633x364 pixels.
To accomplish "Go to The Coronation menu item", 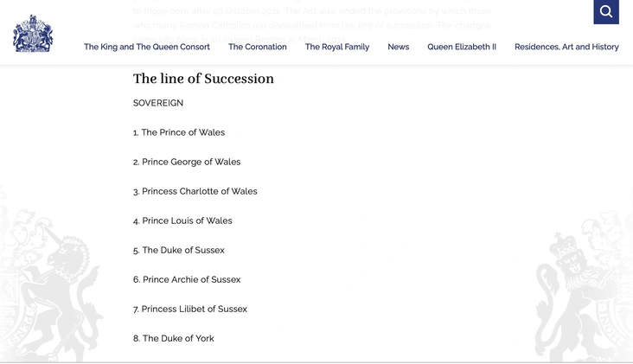I will [x=258, y=47].
